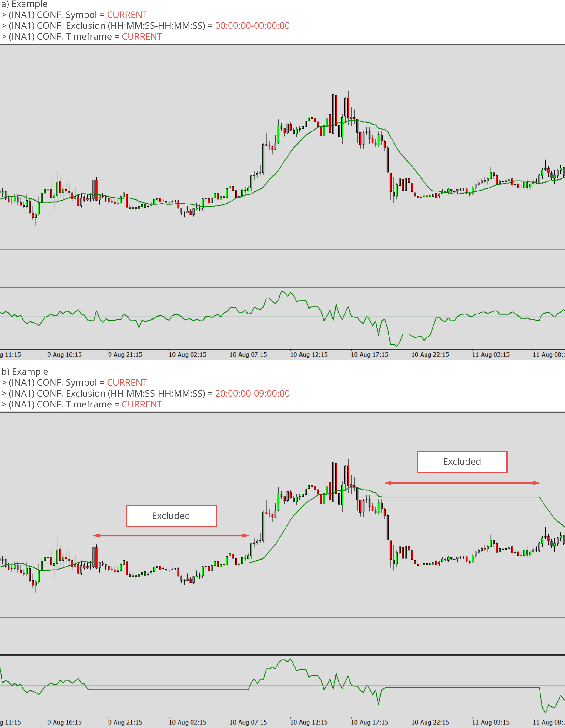Click "10 Aug 22:15" on example b time axis

pos(430,722)
